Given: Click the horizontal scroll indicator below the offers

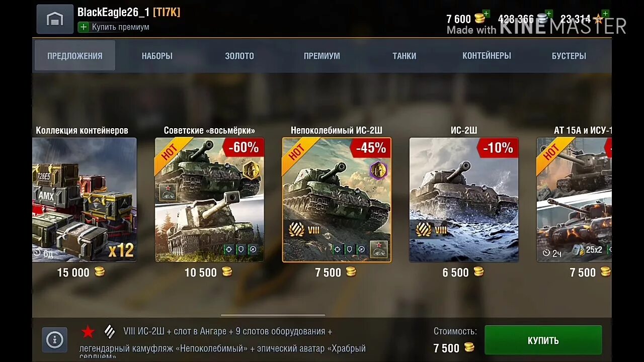Looking at the screenshot, I should pos(273,315).
